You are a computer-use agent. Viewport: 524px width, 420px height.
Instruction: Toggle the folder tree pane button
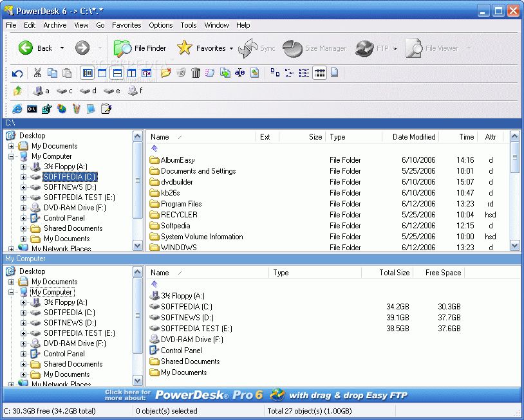coord(88,73)
